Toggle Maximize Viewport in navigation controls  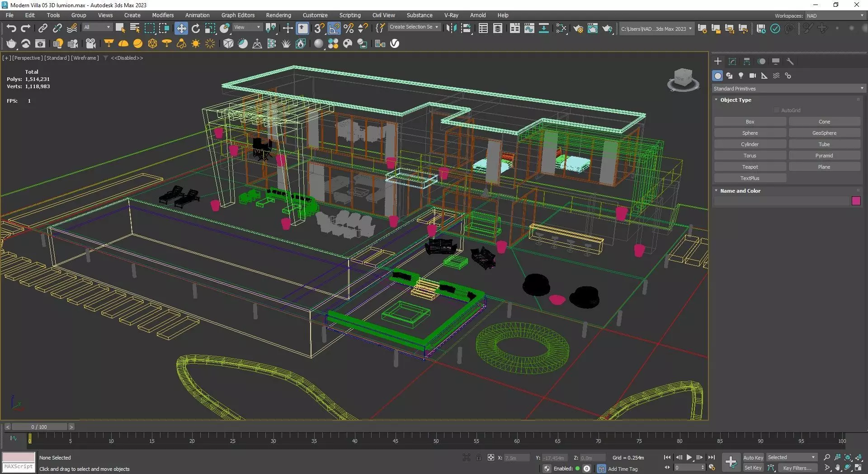point(859,468)
